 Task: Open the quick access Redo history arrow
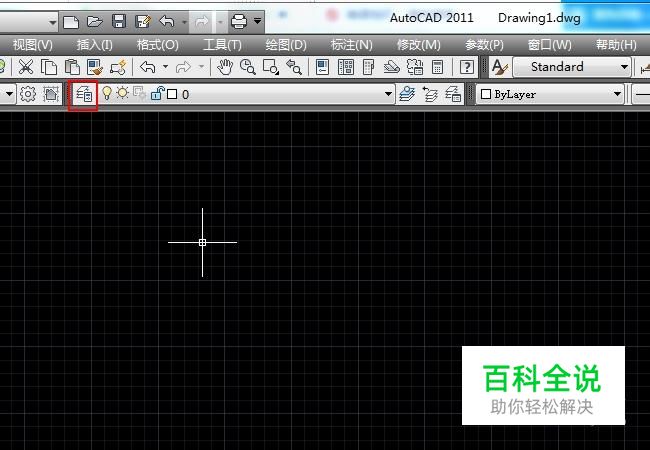click(220, 22)
